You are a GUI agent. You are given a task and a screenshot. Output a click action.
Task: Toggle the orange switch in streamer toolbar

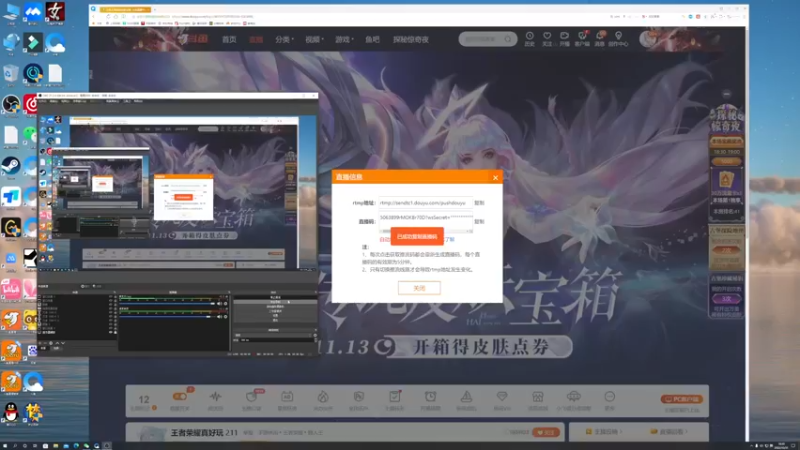coord(180,396)
